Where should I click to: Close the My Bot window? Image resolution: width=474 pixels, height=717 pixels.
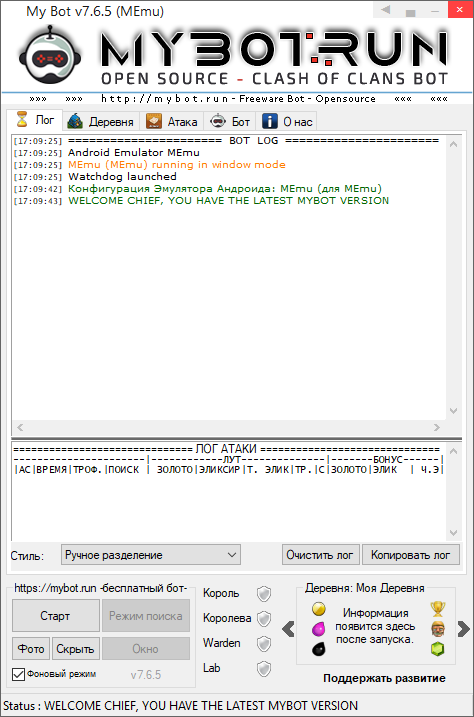(461, 10)
